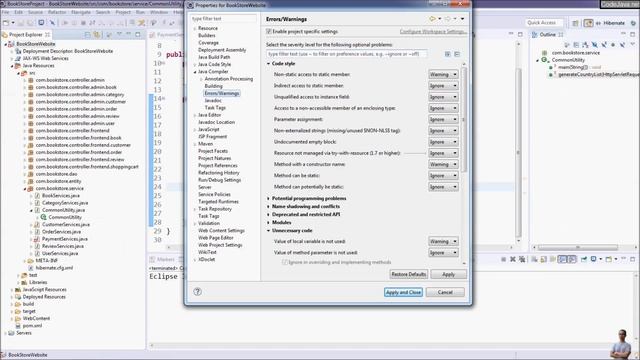Open Indirect access to static member dropdown
The height and width of the screenshot is (360, 640).
pos(443,86)
